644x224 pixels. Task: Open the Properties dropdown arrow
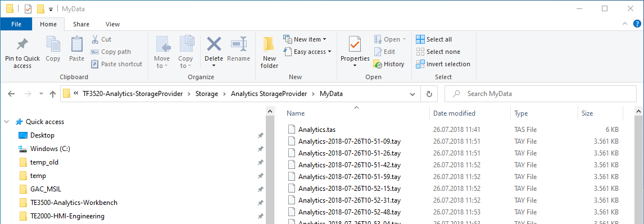[x=355, y=66]
